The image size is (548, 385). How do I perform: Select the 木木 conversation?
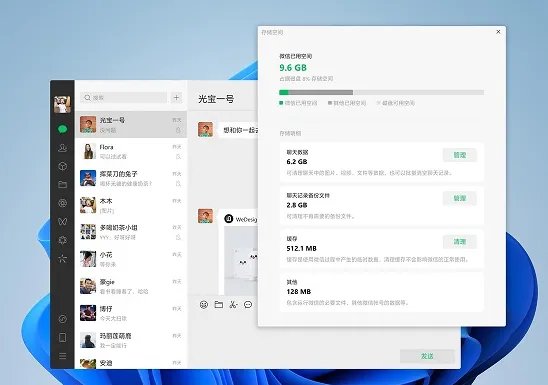(131, 205)
